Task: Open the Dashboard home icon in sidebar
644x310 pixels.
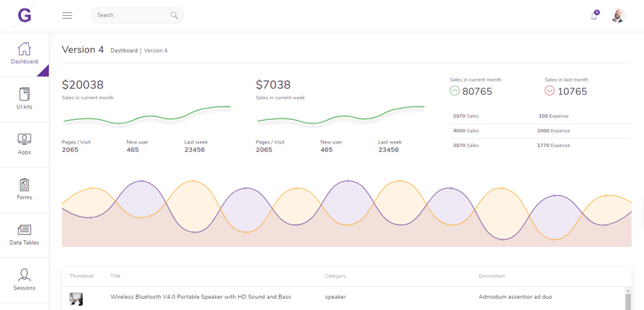Action: click(24, 49)
